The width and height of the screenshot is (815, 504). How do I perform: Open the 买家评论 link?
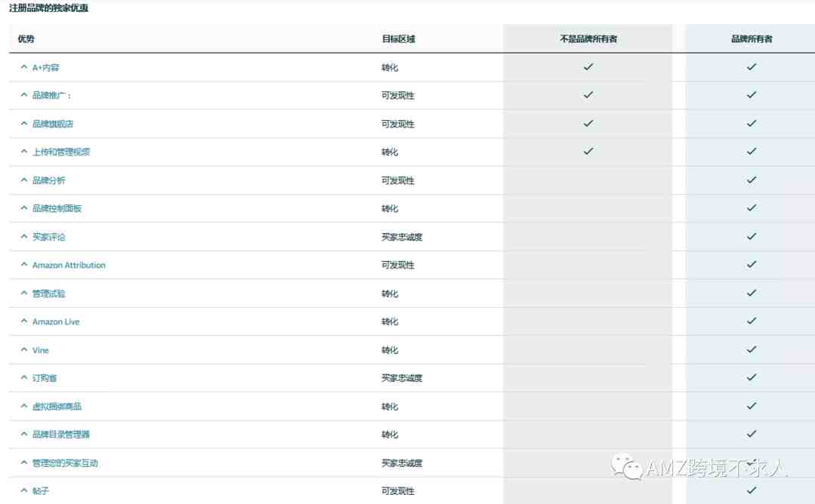pyautogui.click(x=49, y=237)
